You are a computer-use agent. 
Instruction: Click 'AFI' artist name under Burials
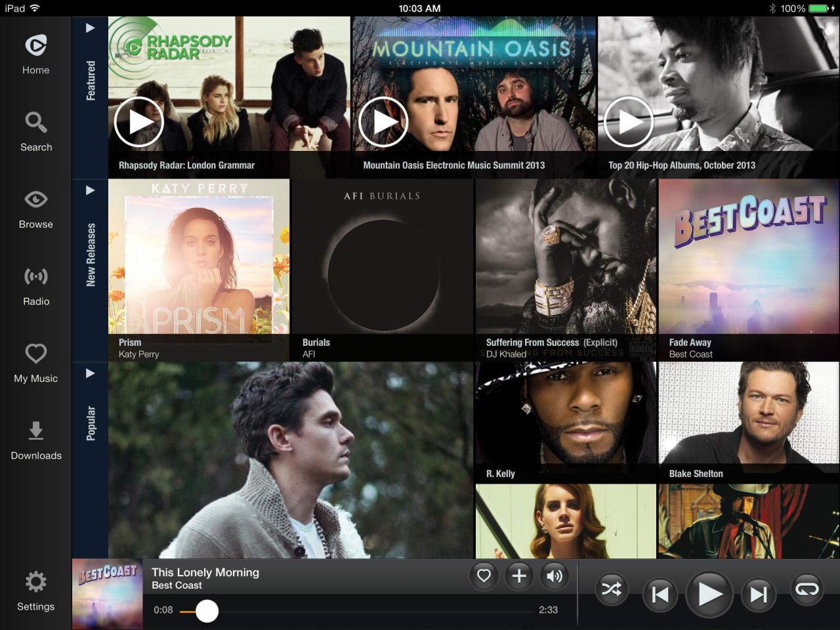[308, 354]
